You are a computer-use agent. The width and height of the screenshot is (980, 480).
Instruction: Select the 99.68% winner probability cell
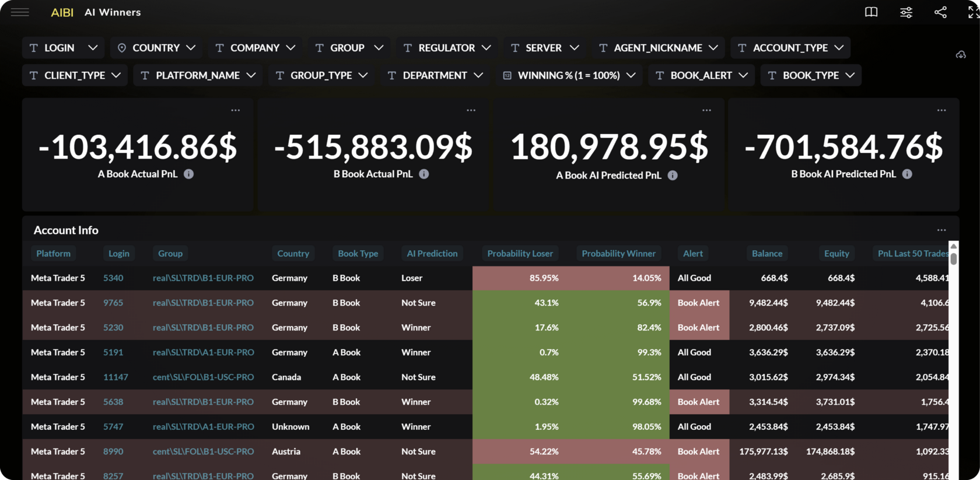[620, 402]
